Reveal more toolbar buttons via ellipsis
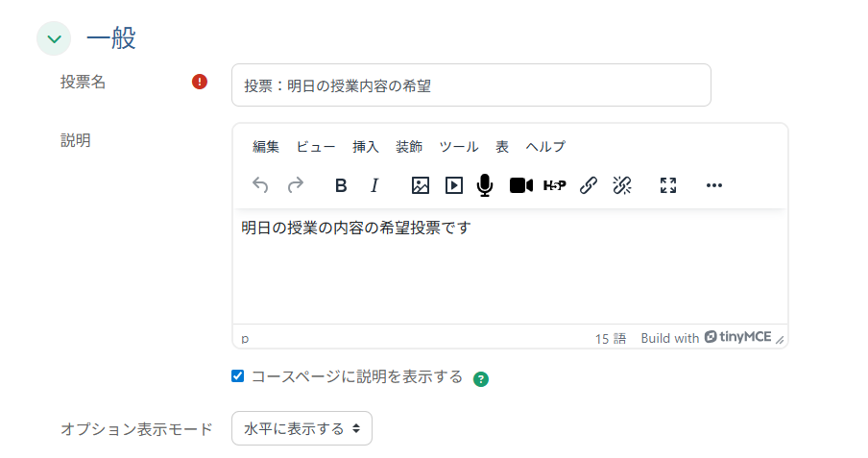Screen dimensions: 868x458 point(713,185)
